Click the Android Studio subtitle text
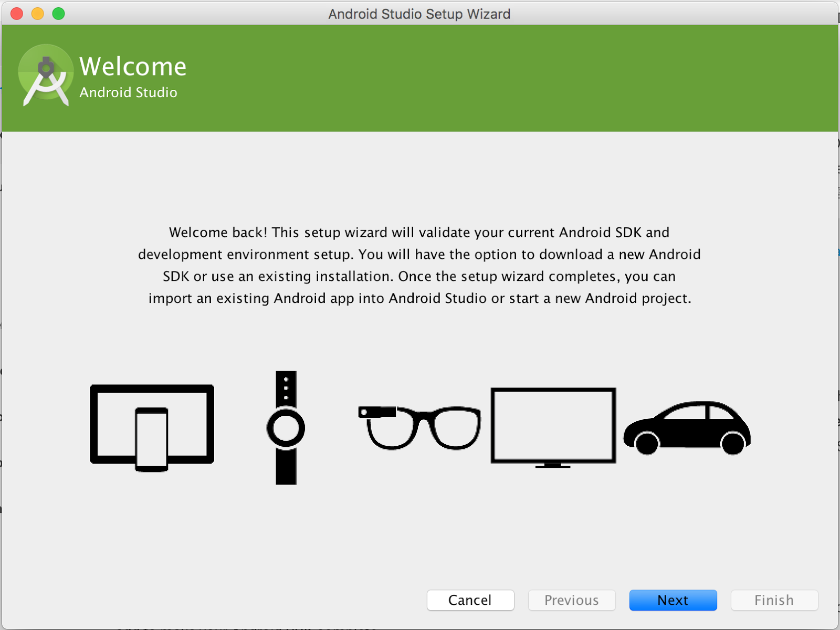840x630 pixels. coord(128,92)
